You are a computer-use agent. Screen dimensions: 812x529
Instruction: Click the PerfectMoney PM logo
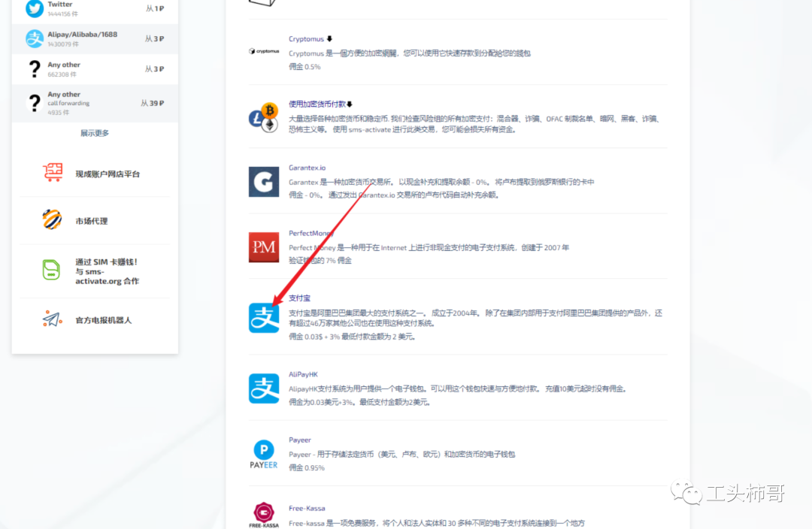(x=264, y=247)
